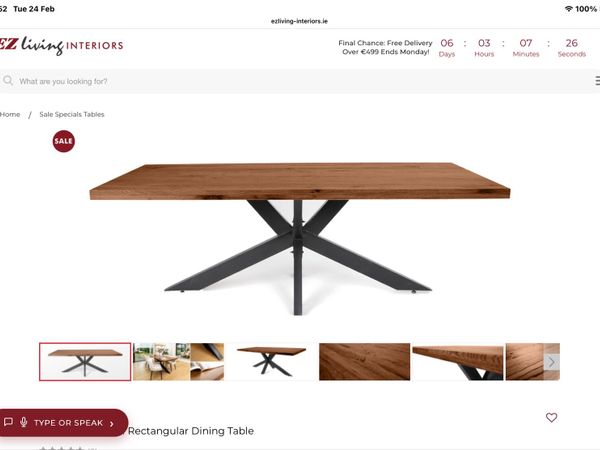Add table to wishlist heart icon
Screen dimensions: 600x450
[551, 417]
